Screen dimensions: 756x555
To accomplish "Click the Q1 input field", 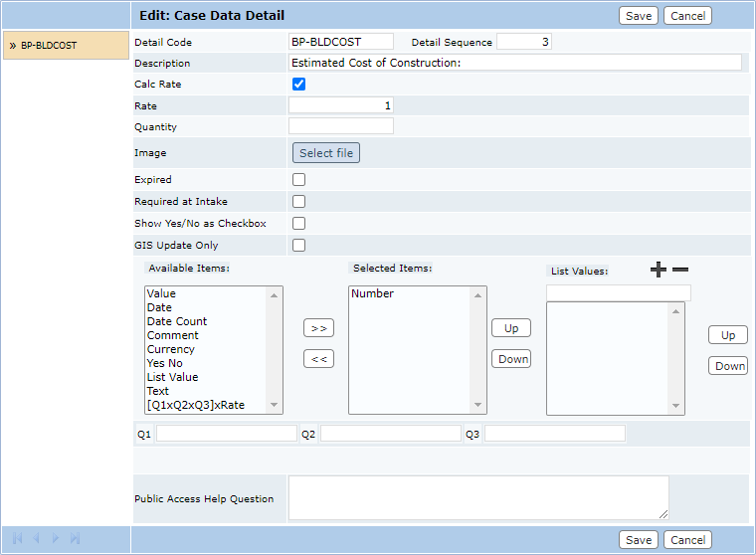I will pos(227,434).
